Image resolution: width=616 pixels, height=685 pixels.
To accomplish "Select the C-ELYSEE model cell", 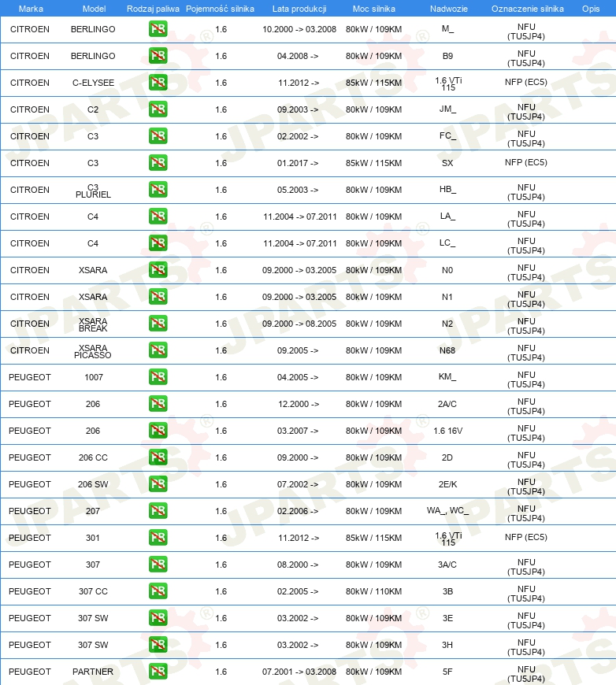I will coord(93,83).
